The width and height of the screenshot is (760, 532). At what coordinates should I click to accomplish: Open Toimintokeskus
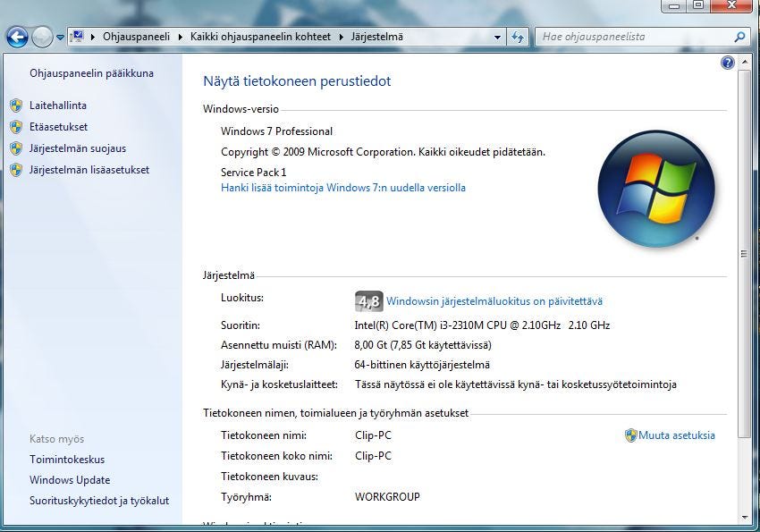67,460
